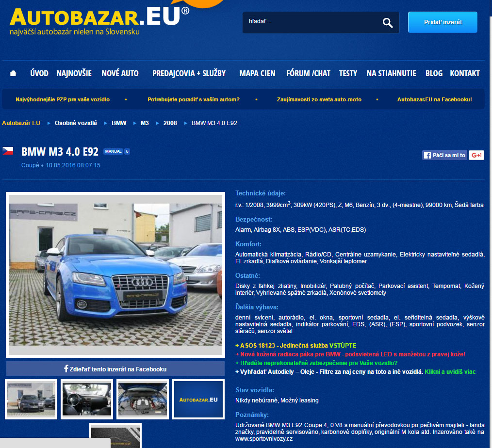The image size is (492, 448).
Task: Click the 'BMW M3 4.0 E92' page title
Action: point(60,152)
